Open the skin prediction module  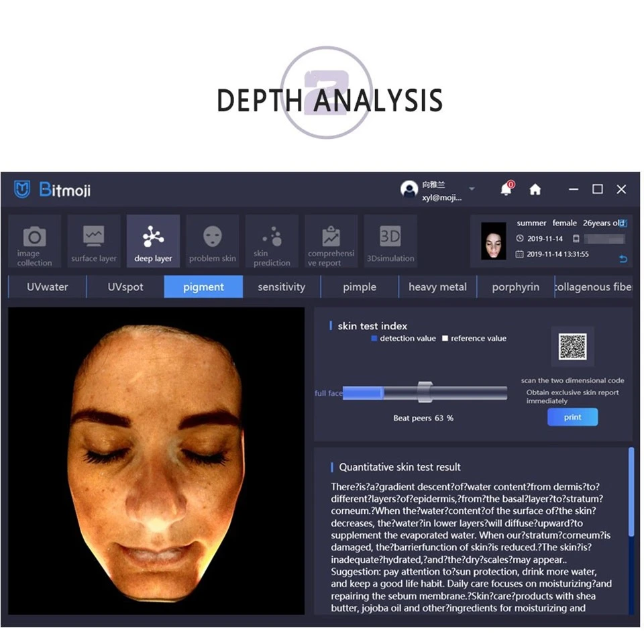(x=272, y=241)
